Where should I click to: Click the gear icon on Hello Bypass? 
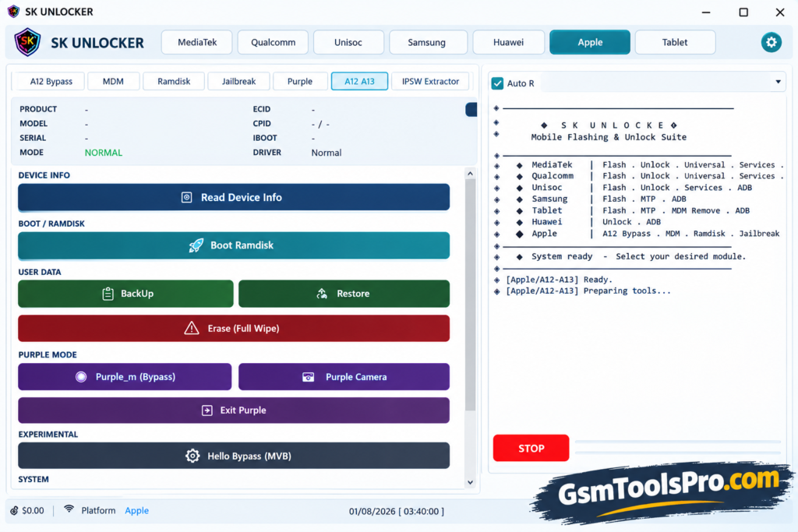(192, 456)
